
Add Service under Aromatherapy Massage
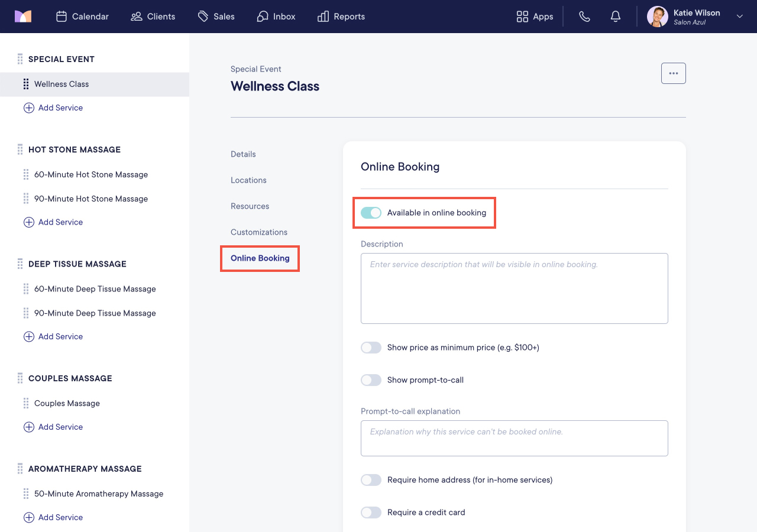pyautogui.click(x=53, y=517)
